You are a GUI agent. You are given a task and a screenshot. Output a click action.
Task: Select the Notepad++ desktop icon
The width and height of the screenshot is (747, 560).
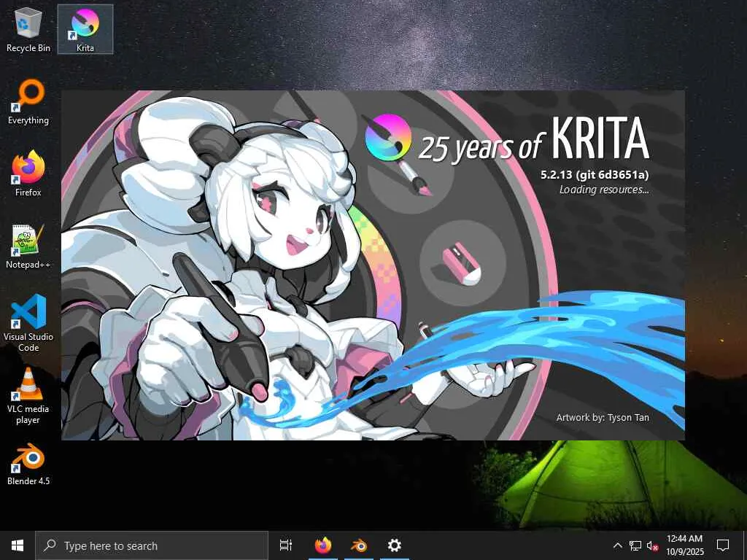[28, 246]
